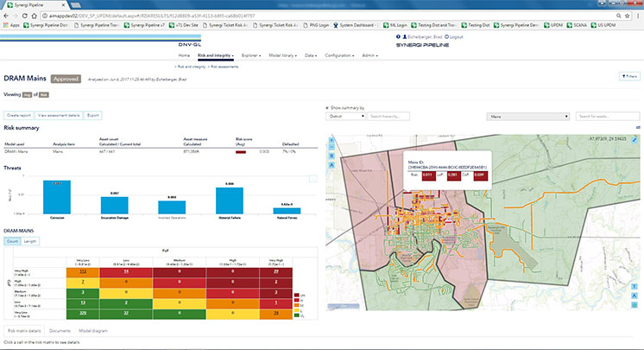Toggle the Show summary by checkbox

326,107
